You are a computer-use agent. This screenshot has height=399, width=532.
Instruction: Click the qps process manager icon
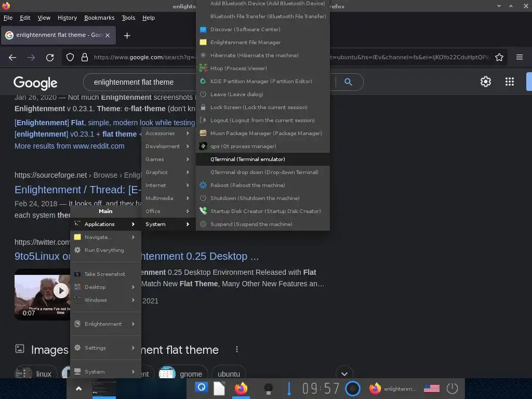(x=203, y=146)
